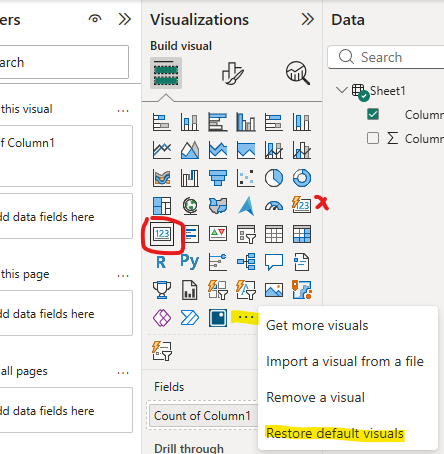Select the clustered bar chart visual

coord(218,122)
